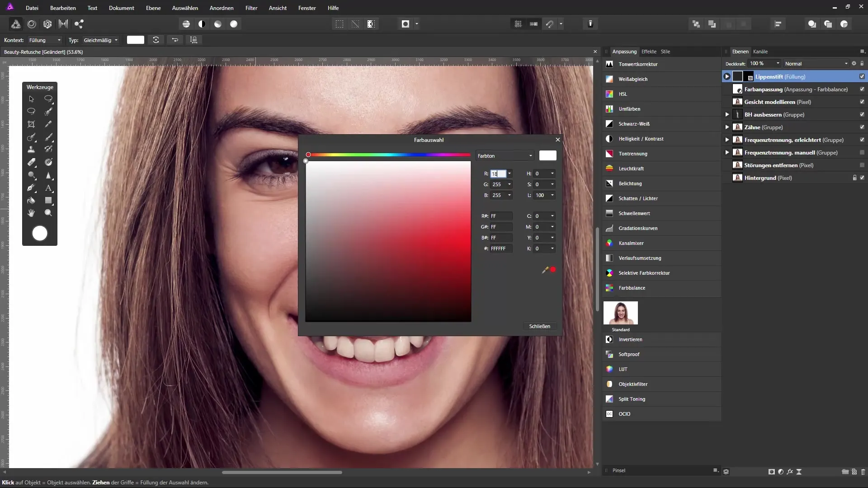Click the layer effects fx icon
This screenshot has height=488, width=868.
(x=790, y=471)
